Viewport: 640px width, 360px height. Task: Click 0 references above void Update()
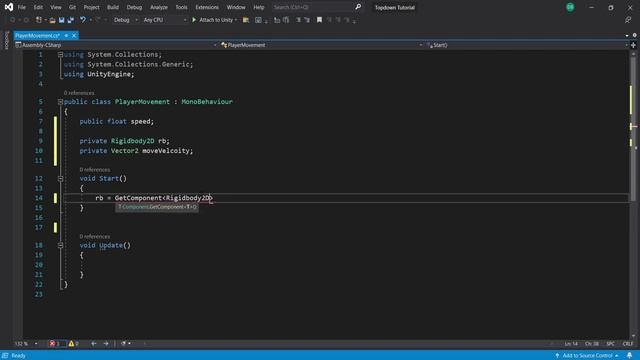[x=95, y=236]
